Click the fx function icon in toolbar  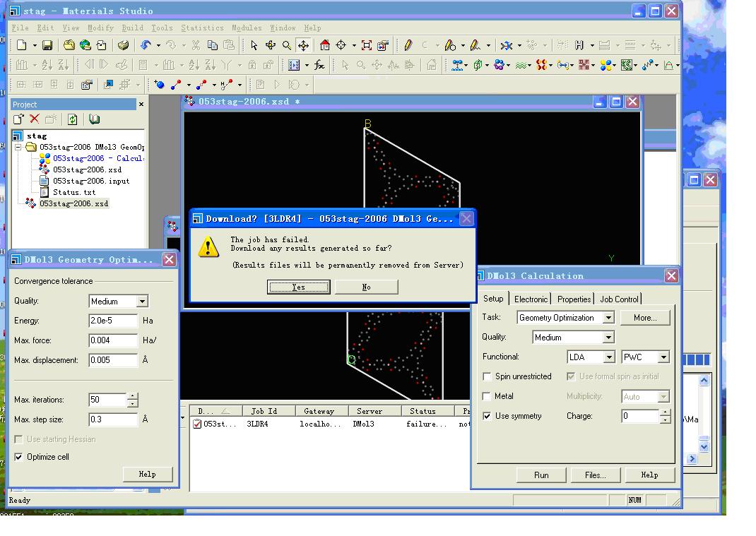click(319, 65)
